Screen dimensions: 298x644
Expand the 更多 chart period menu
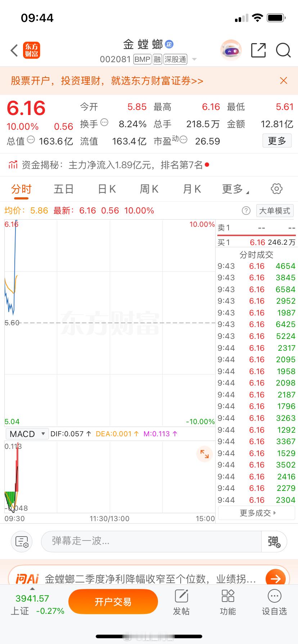(x=235, y=189)
